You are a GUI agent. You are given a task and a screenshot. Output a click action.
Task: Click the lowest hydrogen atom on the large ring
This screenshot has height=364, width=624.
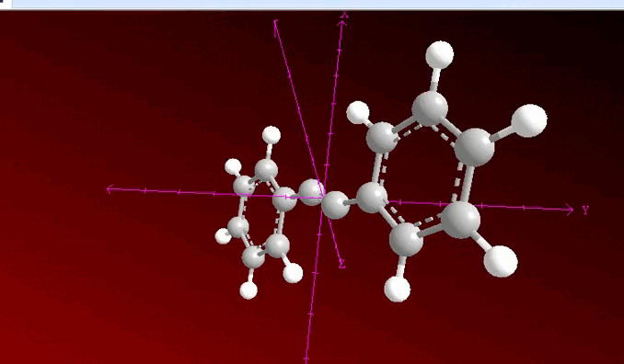tap(398, 289)
